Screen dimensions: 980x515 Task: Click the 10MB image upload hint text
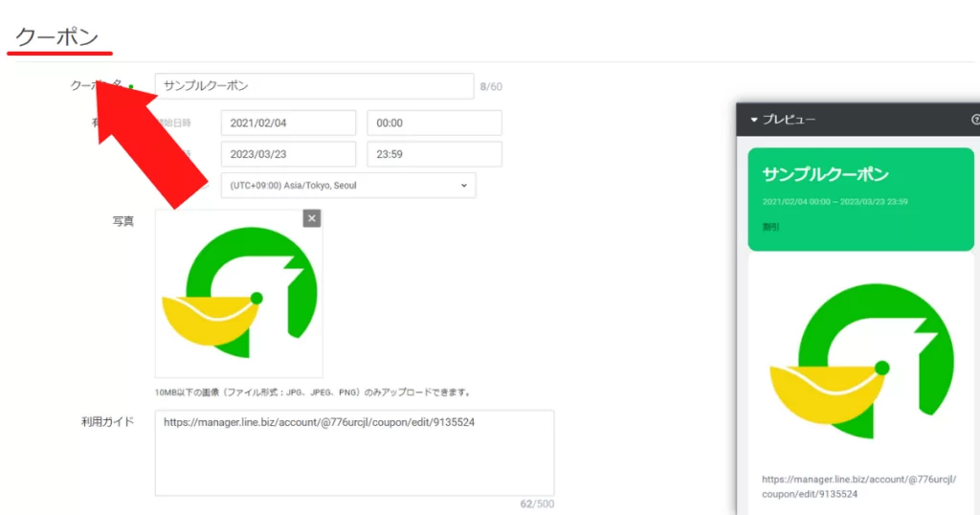point(313,392)
